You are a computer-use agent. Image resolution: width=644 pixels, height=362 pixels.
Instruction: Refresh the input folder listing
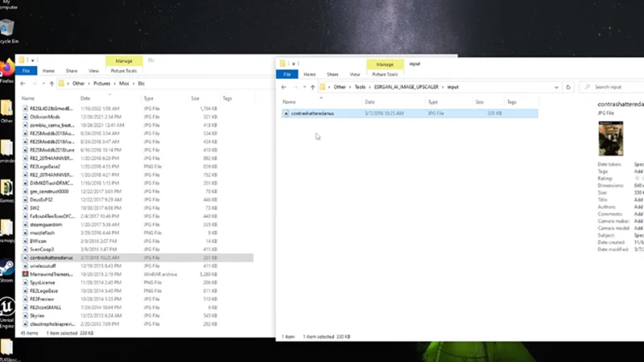coord(568,87)
